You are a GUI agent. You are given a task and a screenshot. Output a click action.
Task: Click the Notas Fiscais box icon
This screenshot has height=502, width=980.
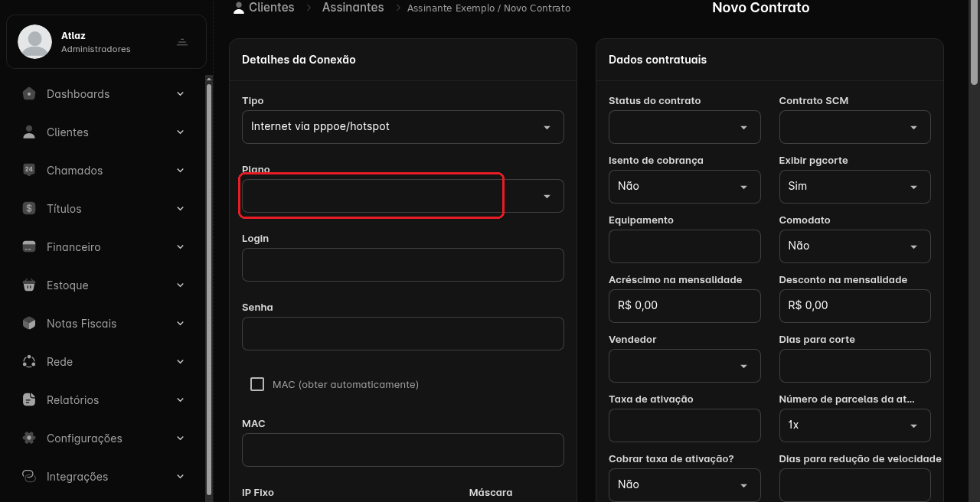(x=29, y=323)
